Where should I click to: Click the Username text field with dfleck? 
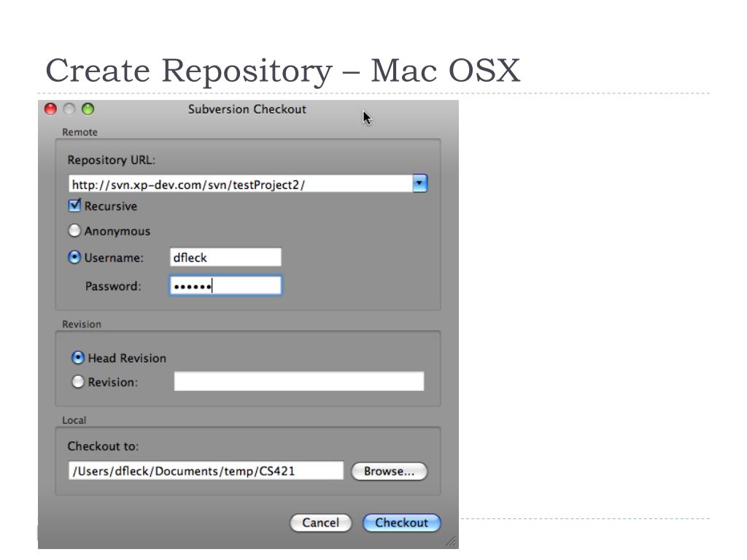pyautogui.click(x=225, y=257)
